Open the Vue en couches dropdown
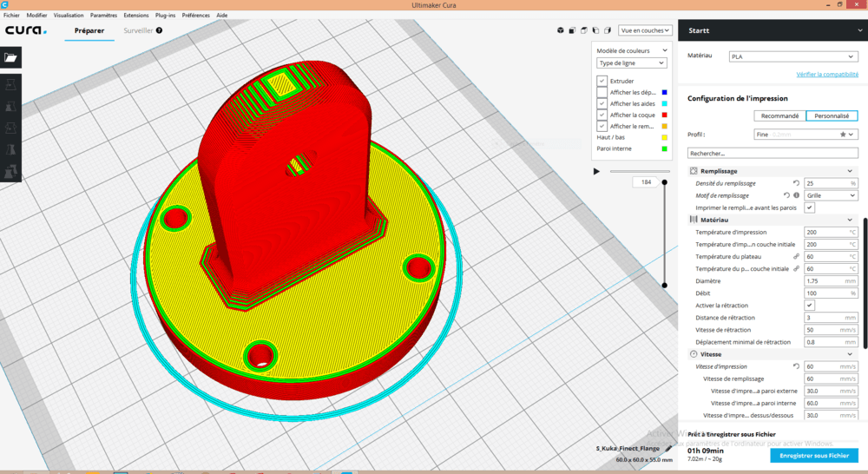Screen dimensions: 868x474 click(x=645, y=30)
